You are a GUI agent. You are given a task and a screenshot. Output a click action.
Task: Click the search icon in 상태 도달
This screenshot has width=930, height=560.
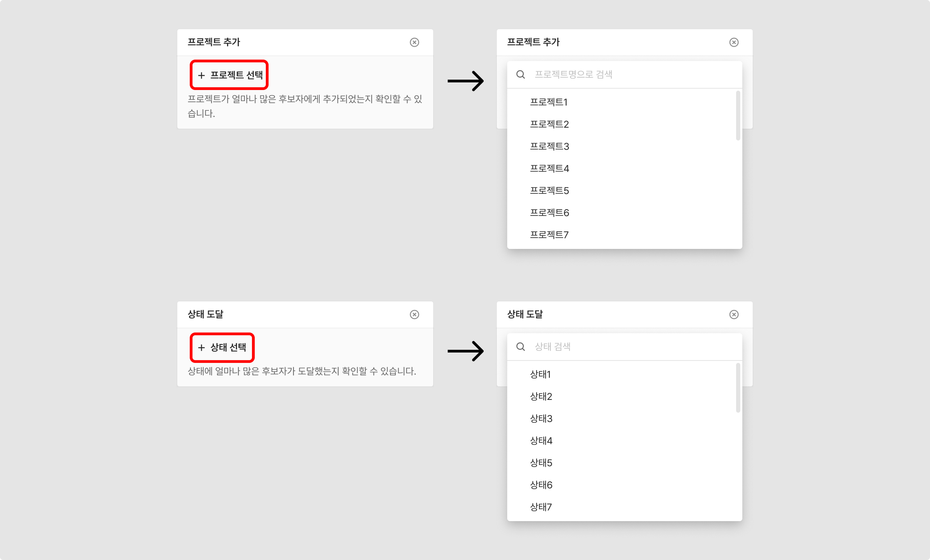click(521, 346)
